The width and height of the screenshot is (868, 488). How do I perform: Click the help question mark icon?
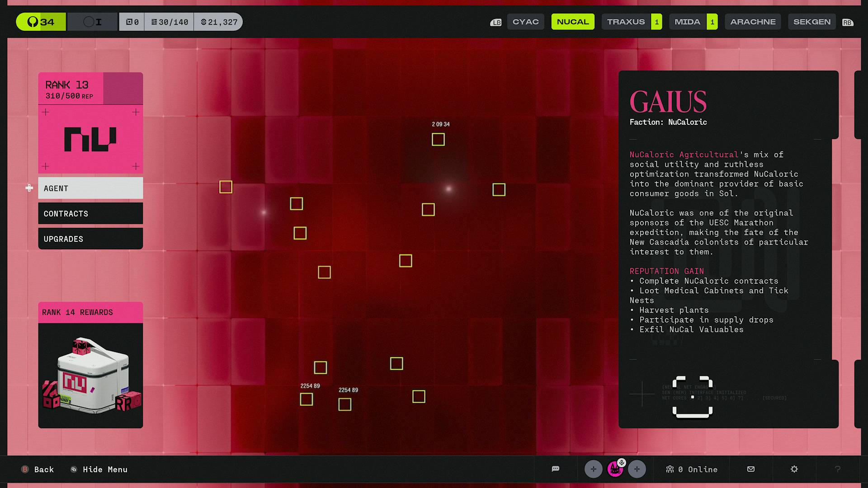click(x=837, y=469)
